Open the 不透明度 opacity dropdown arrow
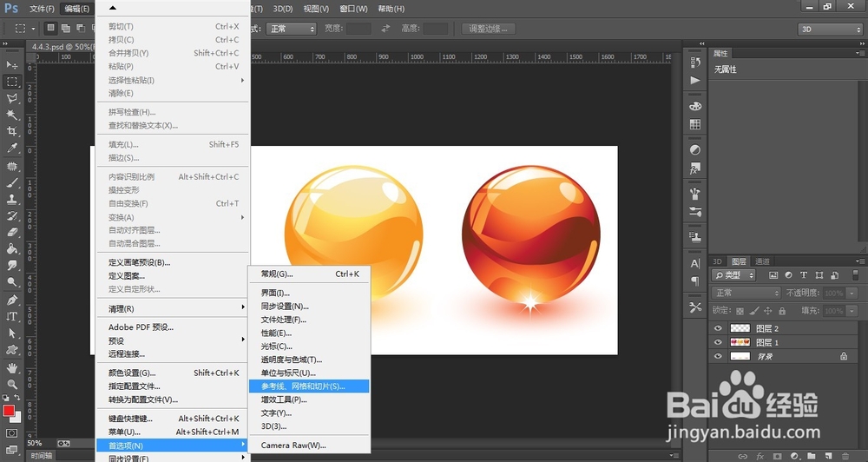Viewport: 868px width, 462px height. coord(852,293)
